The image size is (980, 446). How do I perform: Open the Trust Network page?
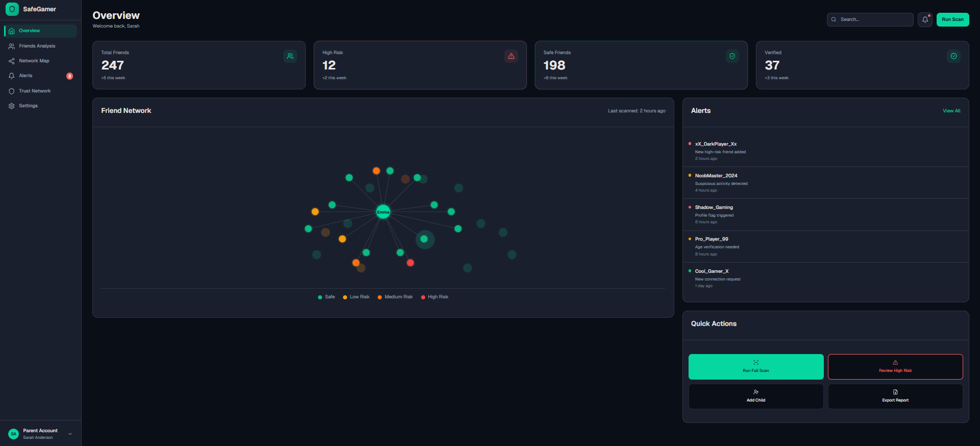(x=35, y=91)
